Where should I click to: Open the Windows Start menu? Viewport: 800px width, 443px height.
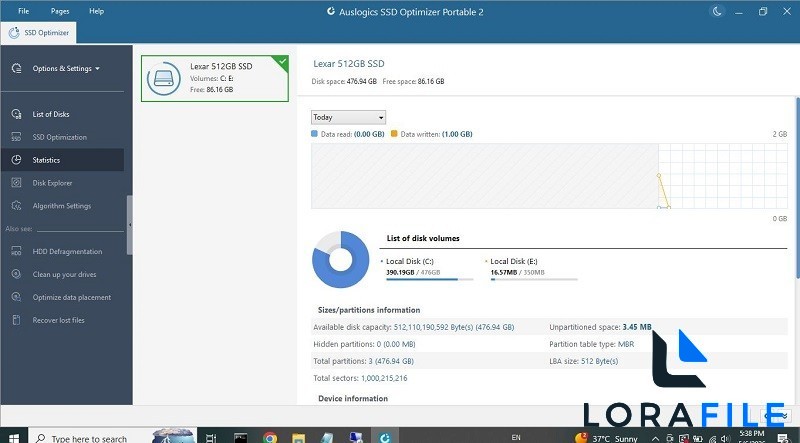coord(14,438)
